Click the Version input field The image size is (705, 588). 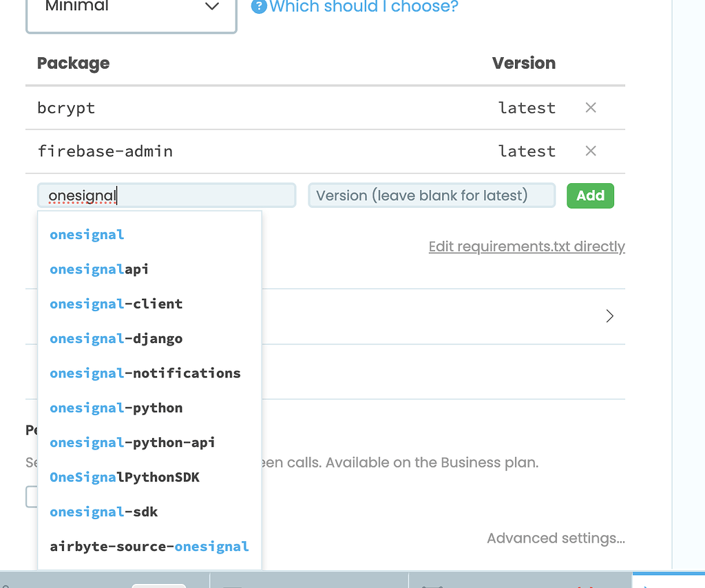pyautogui.click(x=432, y=196)
